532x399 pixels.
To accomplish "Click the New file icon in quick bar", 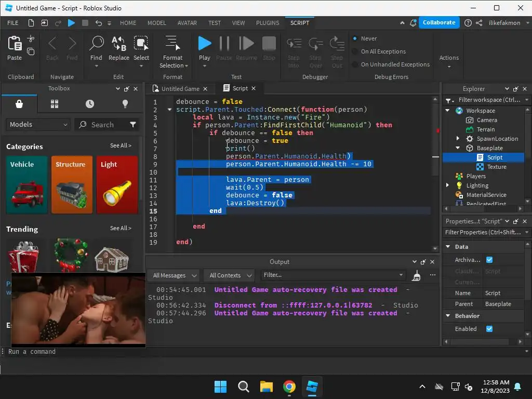I will pyautogui.click(x=31, y=23).
